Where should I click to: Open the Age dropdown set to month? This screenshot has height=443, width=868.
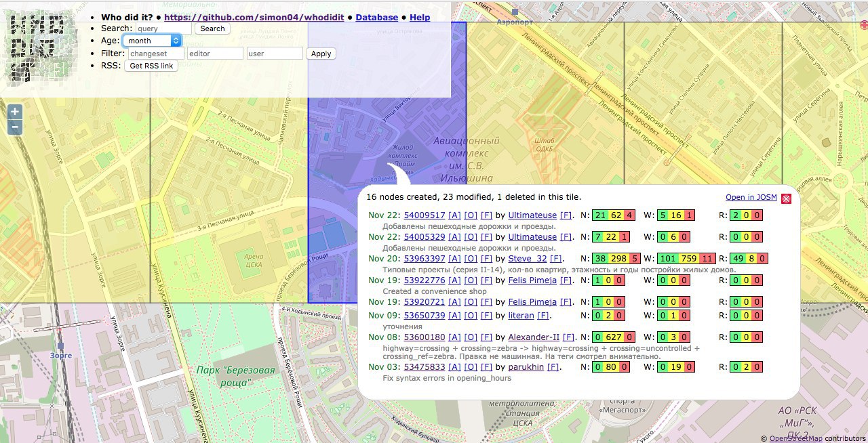[x=153, y=41]
